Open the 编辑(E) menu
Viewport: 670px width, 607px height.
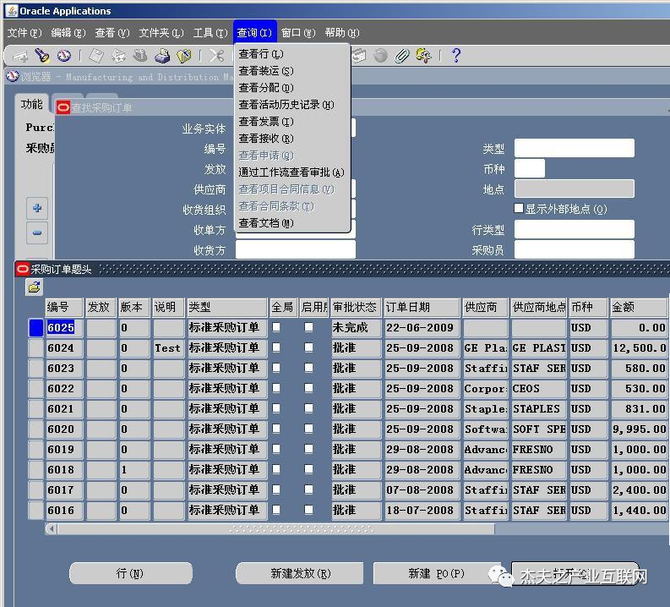tap(68, 32)
